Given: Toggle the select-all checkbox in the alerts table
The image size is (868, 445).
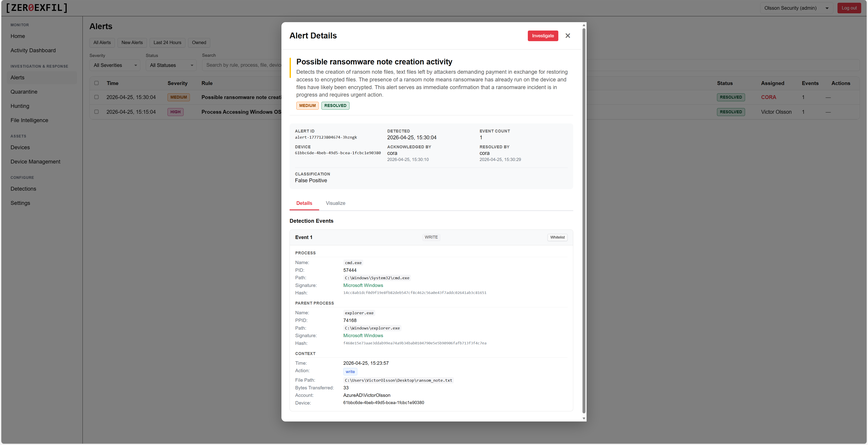Looking at the screenshot, I should 96,83.
